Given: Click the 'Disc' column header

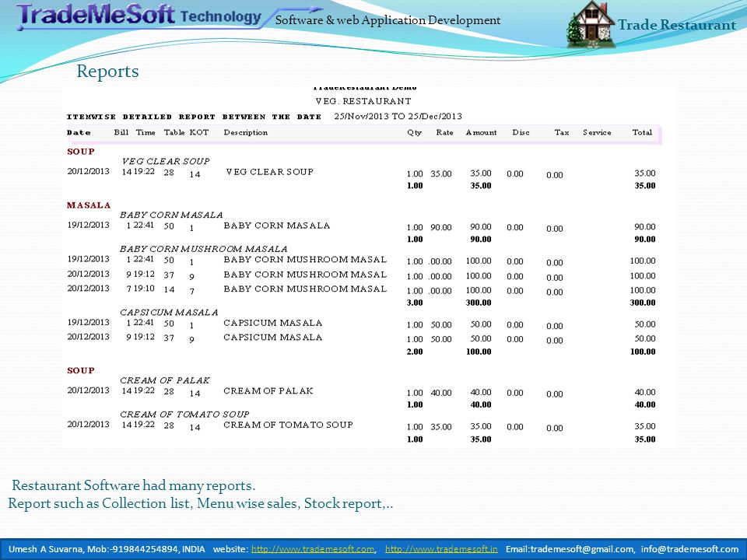Looking at the screenshot, I should 521,132.
